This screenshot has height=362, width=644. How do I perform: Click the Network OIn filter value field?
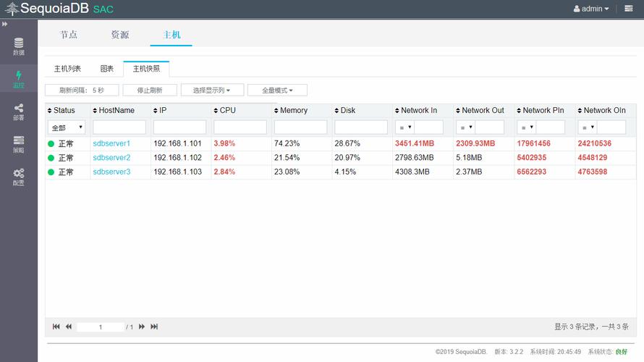[x=611, y=127]
